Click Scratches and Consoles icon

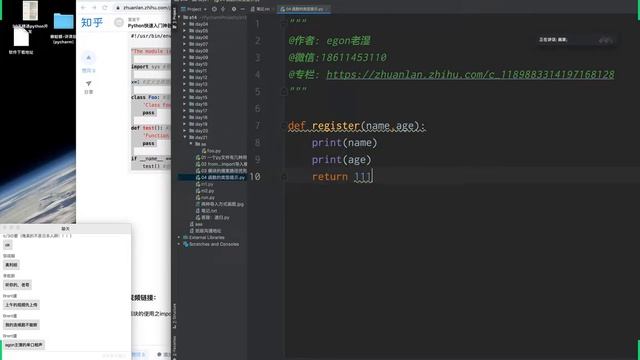click(x=185, y=244)
